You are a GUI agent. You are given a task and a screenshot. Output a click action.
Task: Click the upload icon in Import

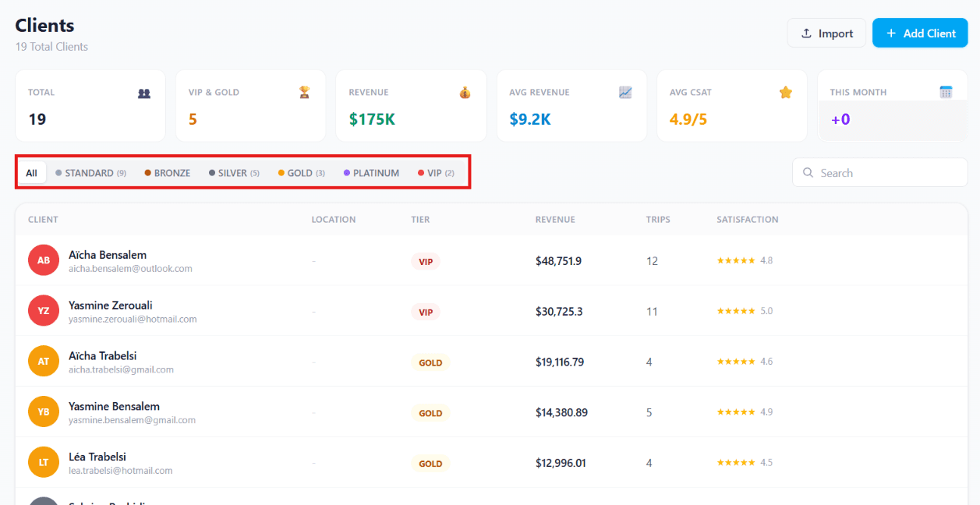coord(806,34)
